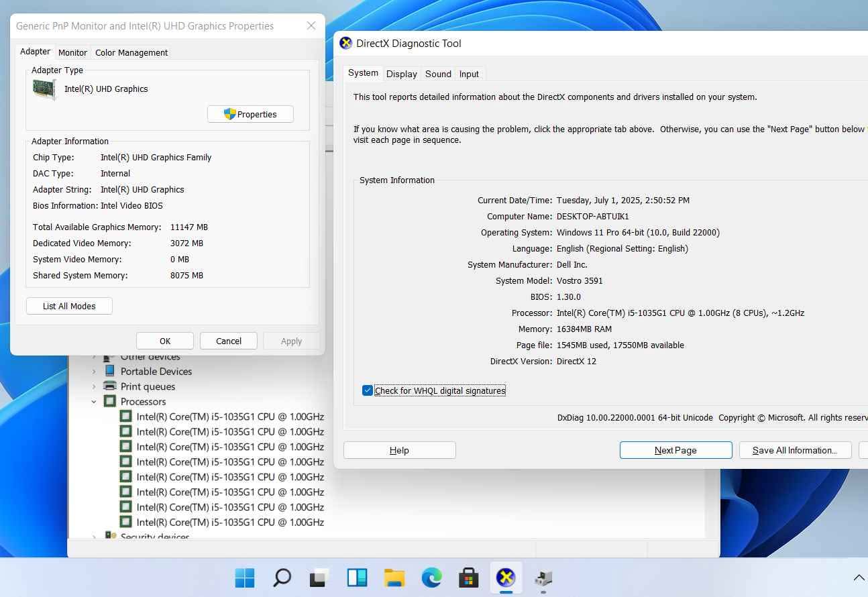Cancel the graphics properties dialog
The image size is (868, 597).
point(229,341)
